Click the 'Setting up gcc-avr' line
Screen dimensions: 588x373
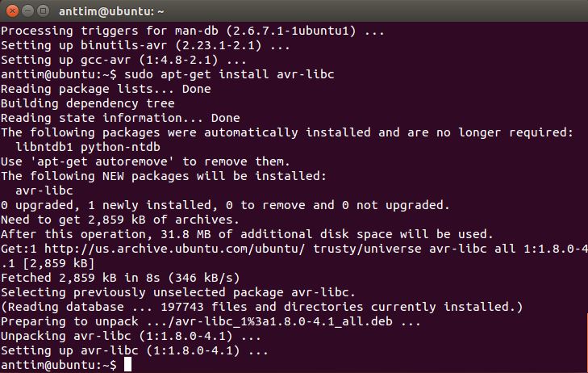click(123, 60)
